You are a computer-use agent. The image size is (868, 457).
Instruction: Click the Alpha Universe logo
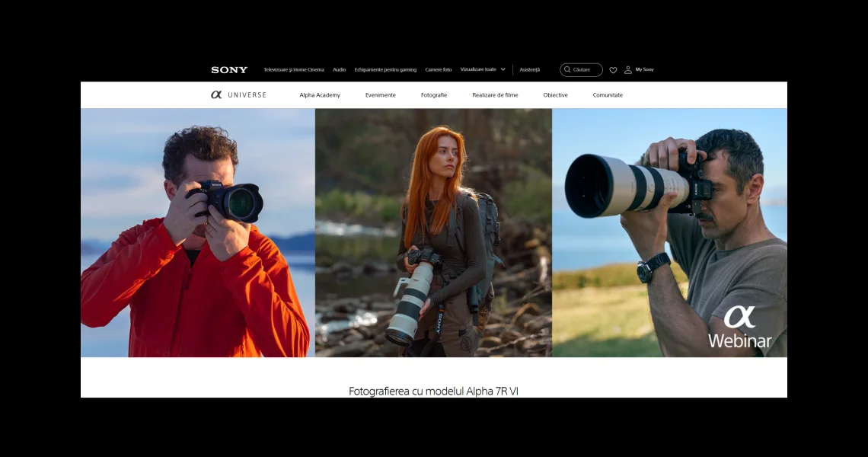(x=238, y=94)
